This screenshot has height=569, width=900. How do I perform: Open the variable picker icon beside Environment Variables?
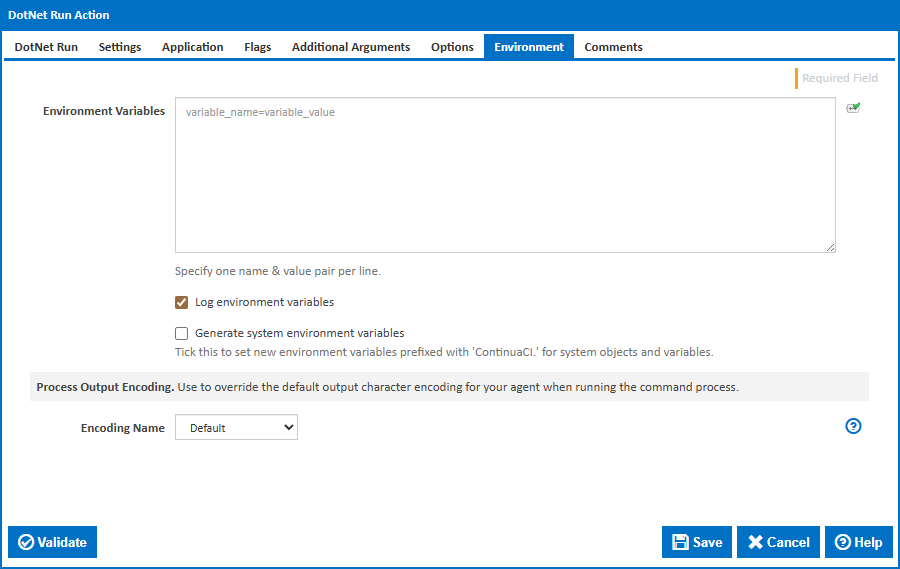(853, 108)
